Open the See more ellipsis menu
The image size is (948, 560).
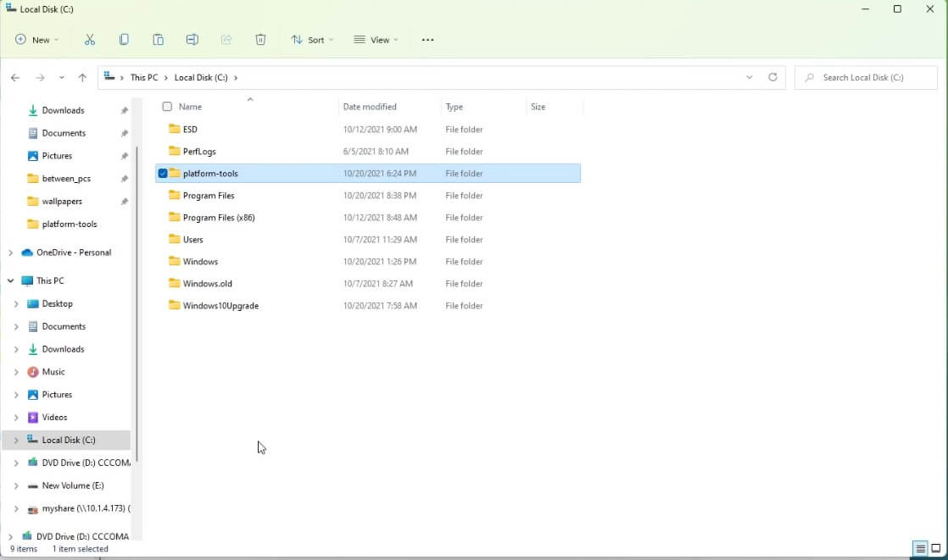(427, 39)
